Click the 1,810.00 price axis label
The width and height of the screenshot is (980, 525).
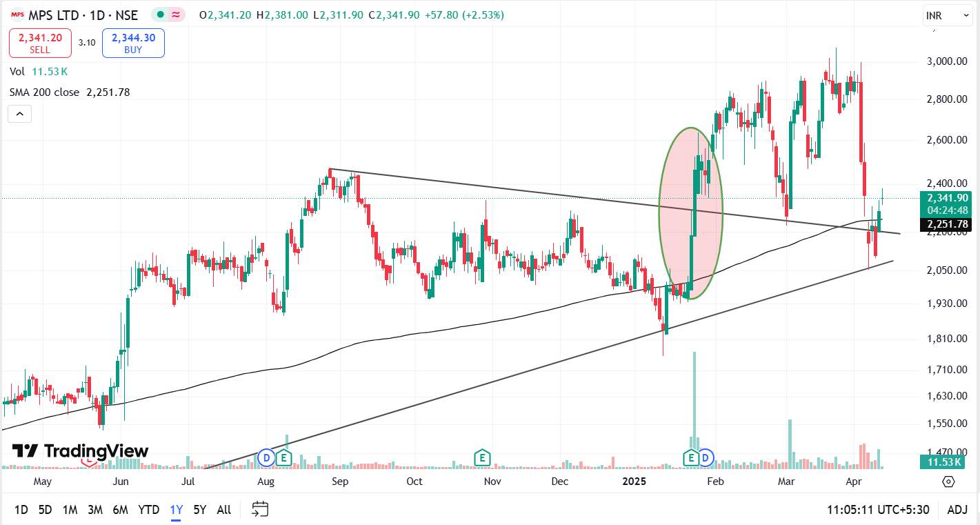pos(946,339)
